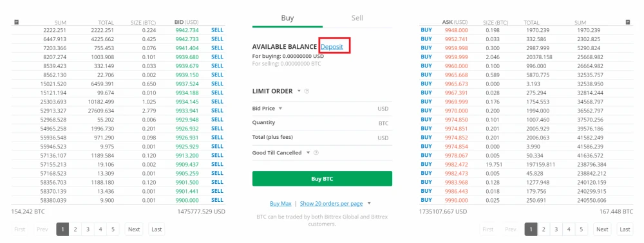The image size is (644, 243).
Task: Click the bid table menu icon
Action: click(16, 22)
